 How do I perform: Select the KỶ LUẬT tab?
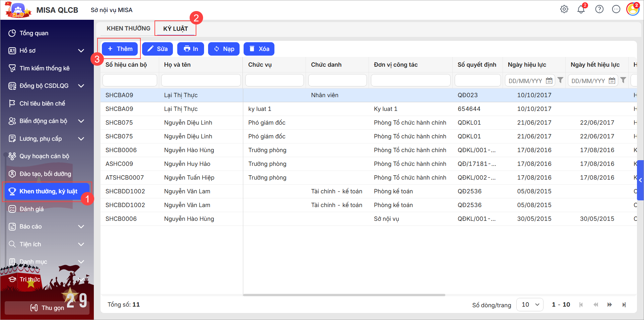point(176,29)
